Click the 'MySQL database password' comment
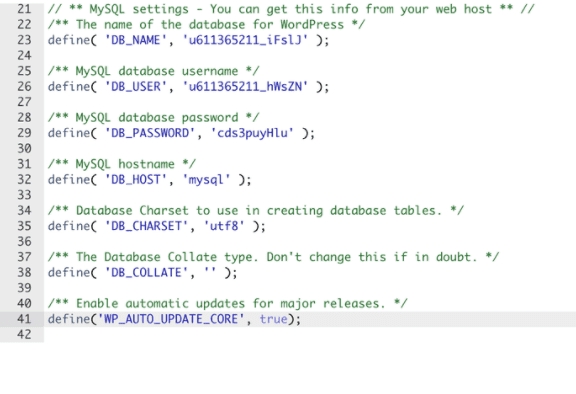The width and height of the screenshot is (576, 394). pyautogui.click(x=154, y=117)
